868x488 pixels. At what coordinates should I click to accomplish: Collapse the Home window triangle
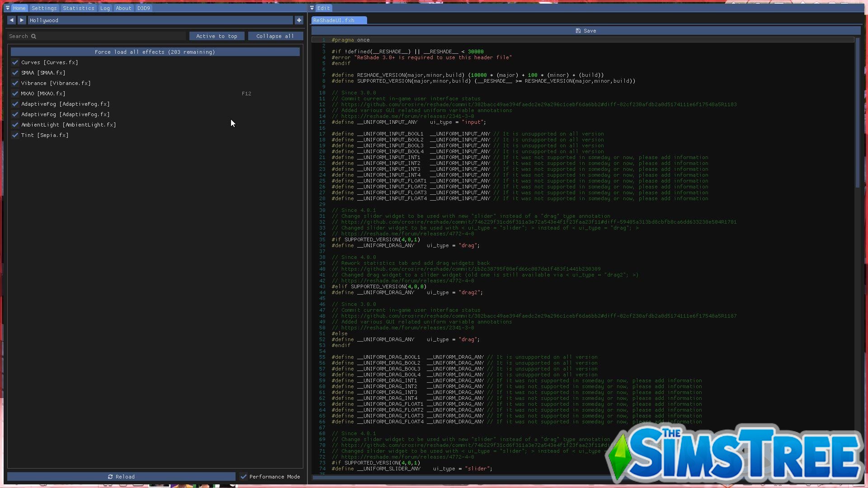(8, 8)
